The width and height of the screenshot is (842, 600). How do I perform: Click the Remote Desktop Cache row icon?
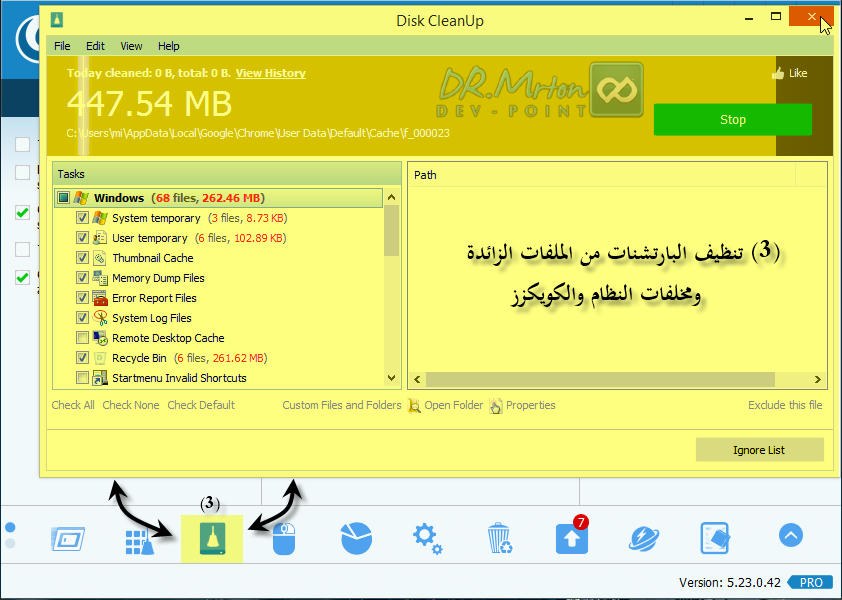pos(100,338)
